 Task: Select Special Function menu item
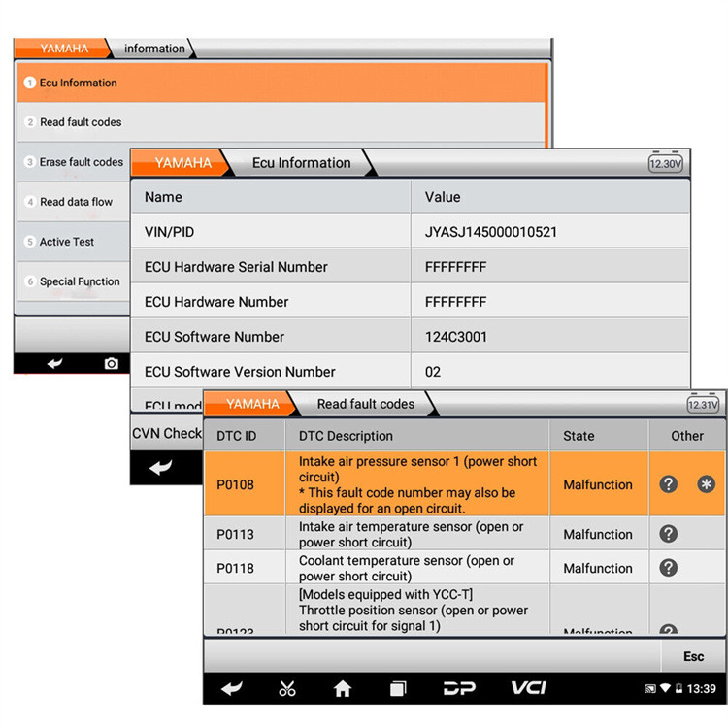click(74, 281)
